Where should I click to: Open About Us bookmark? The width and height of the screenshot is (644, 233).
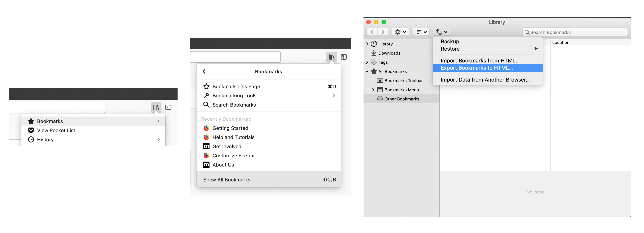click(x=269, y=165)
